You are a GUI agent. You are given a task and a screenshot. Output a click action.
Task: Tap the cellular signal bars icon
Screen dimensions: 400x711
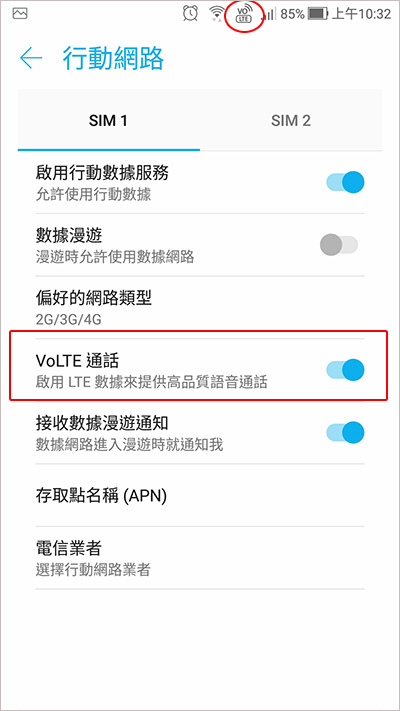click(268, 14)
